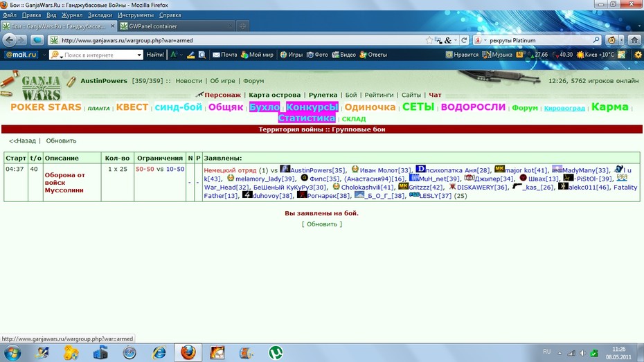The width and height of the screenshot is (644, 362).
Task: Open the ВОДОРОСЛИ link
Action: click(x=473, y=107)
